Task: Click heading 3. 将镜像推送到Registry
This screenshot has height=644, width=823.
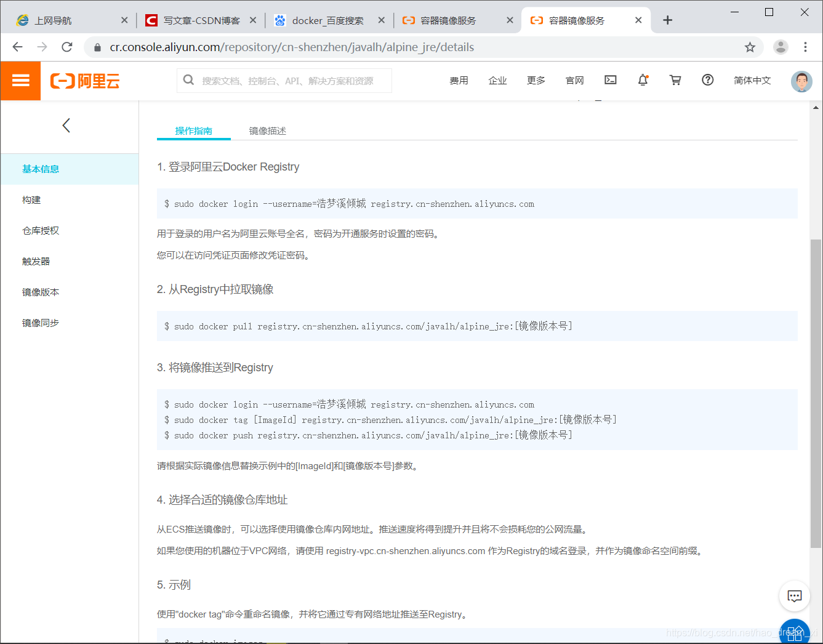Action: coord(215,368)
